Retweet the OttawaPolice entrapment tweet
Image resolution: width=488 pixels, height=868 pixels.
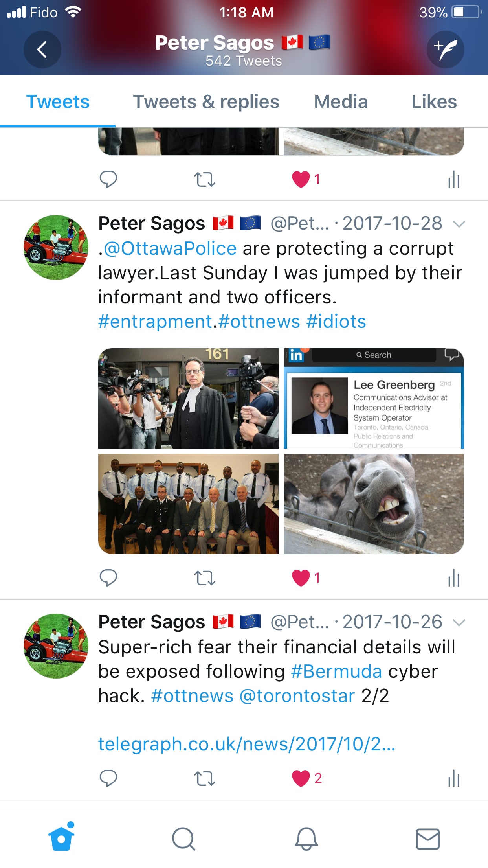click(x=205, y=578)
